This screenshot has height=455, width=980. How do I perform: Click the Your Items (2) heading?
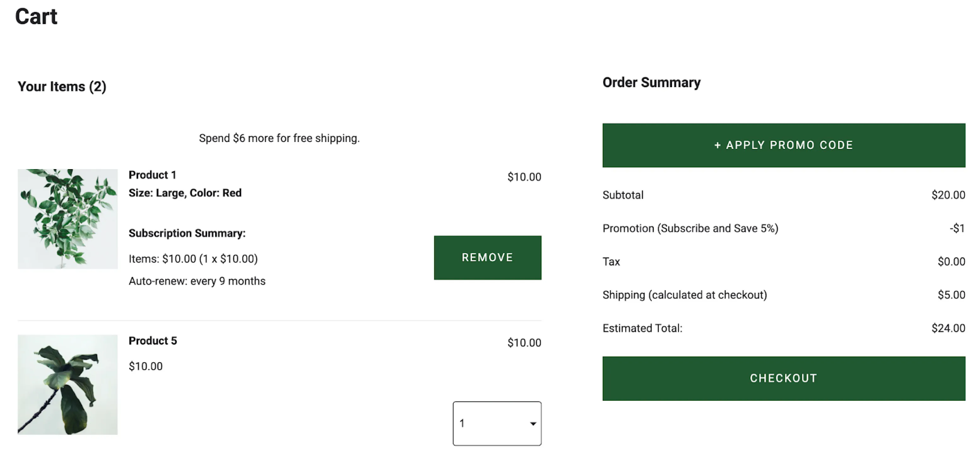click(62, 87)
